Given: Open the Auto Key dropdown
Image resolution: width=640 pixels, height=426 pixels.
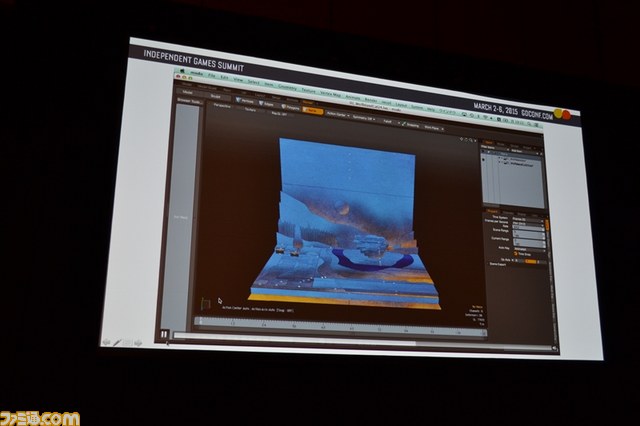Looking at the screenshot, I should (x=529, y=249).
